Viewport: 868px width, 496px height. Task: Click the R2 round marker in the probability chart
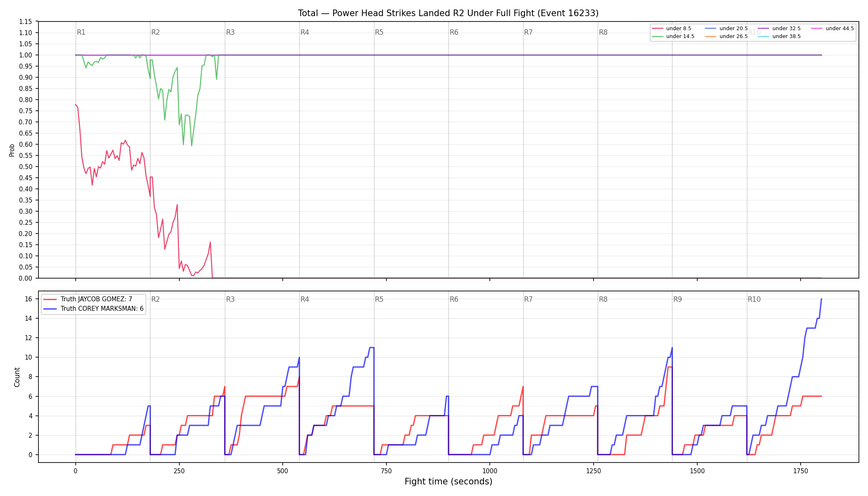pos(155,32)
